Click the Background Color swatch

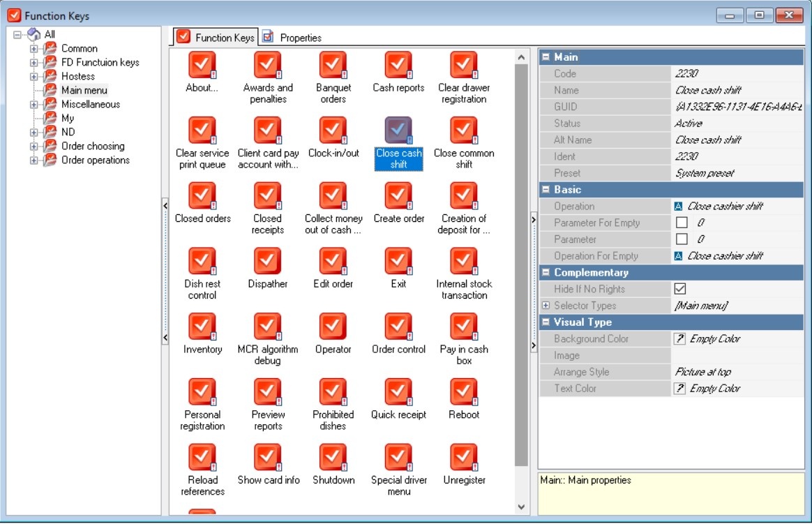[679, 339]
